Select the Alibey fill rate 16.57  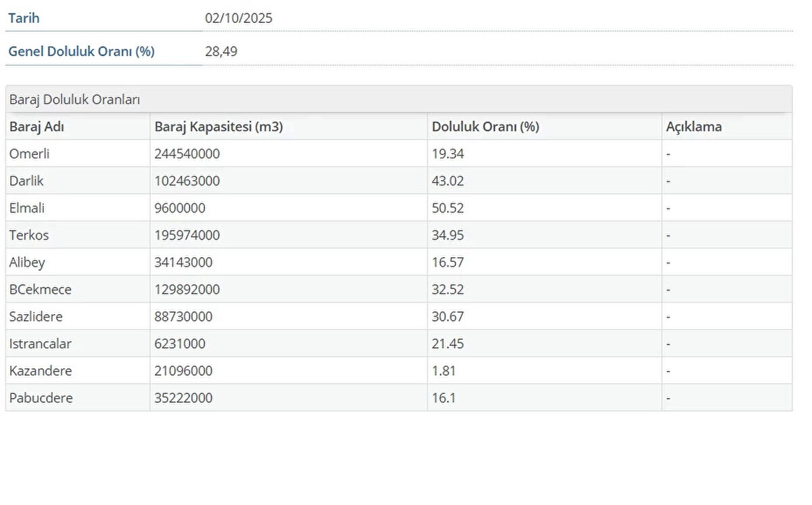[447, 262]
